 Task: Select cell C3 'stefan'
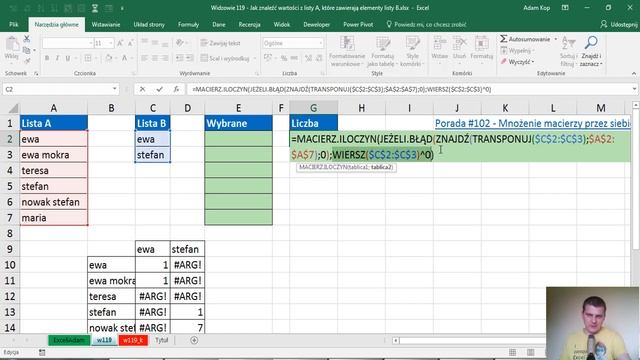[x=153, y=155]
